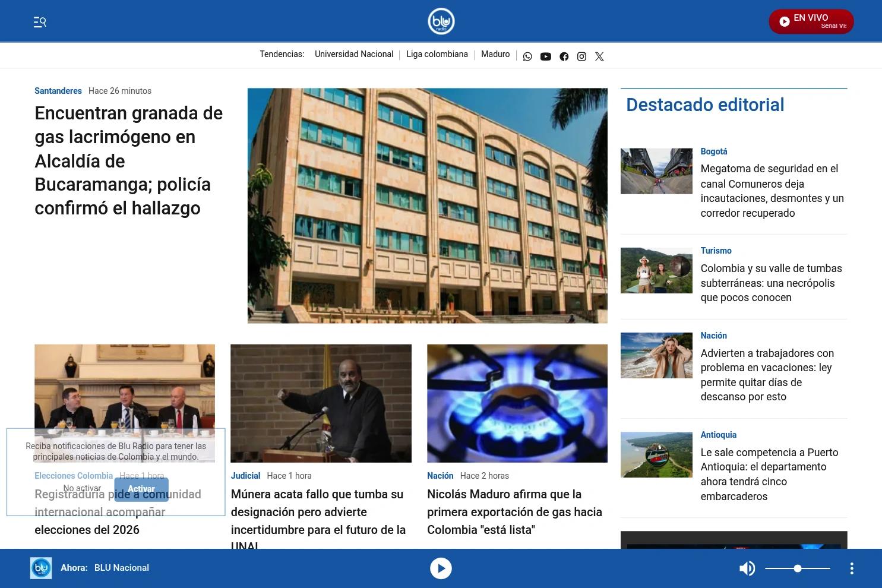
Task: Read the Puerto Antioquia embarcaderos article
Action: pyautogui.click(x=770, y=474)
